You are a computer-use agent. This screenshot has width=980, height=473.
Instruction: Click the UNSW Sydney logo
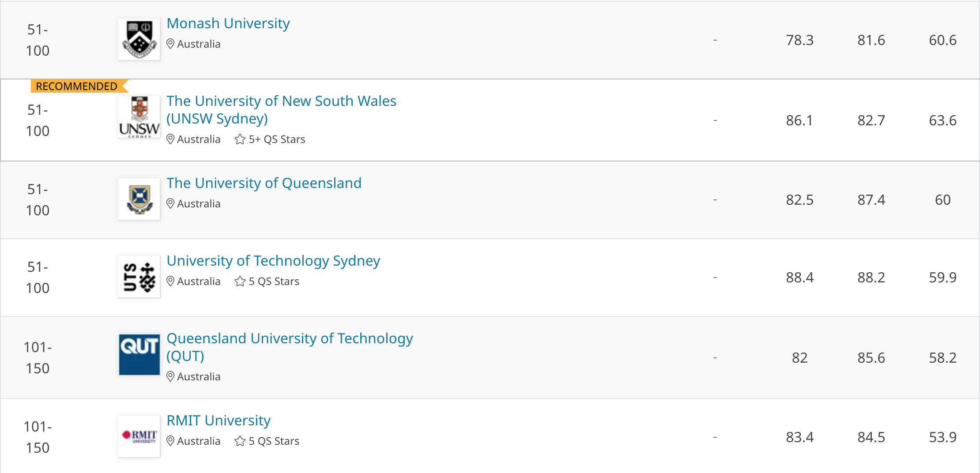tap(139, 117)
